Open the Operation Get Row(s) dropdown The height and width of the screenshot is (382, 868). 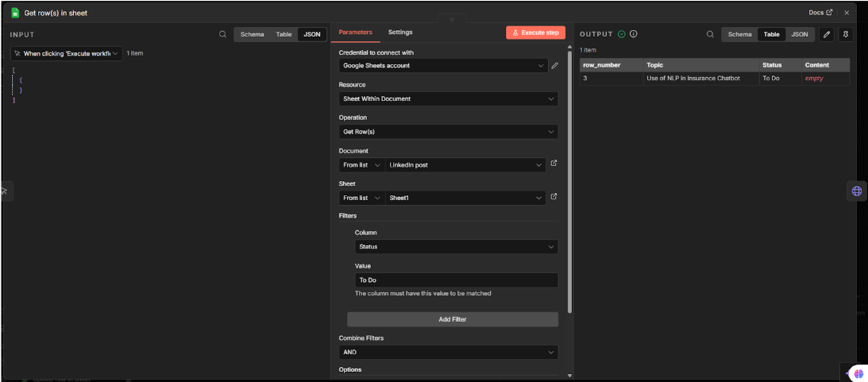[449, 132]
